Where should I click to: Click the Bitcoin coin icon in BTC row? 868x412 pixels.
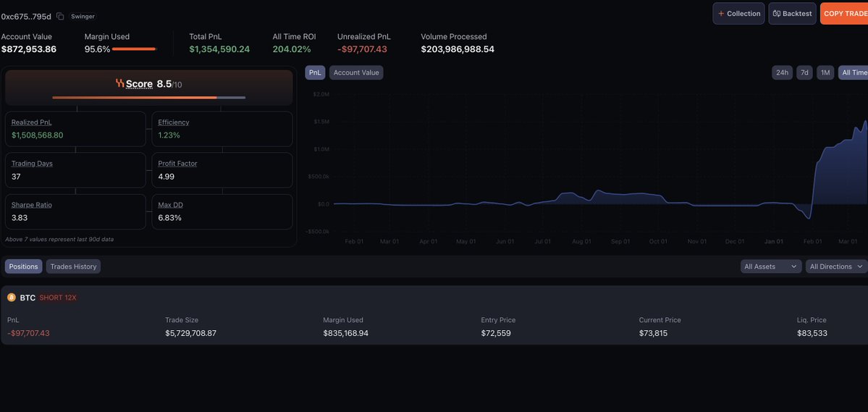click(x=12, y=298)
